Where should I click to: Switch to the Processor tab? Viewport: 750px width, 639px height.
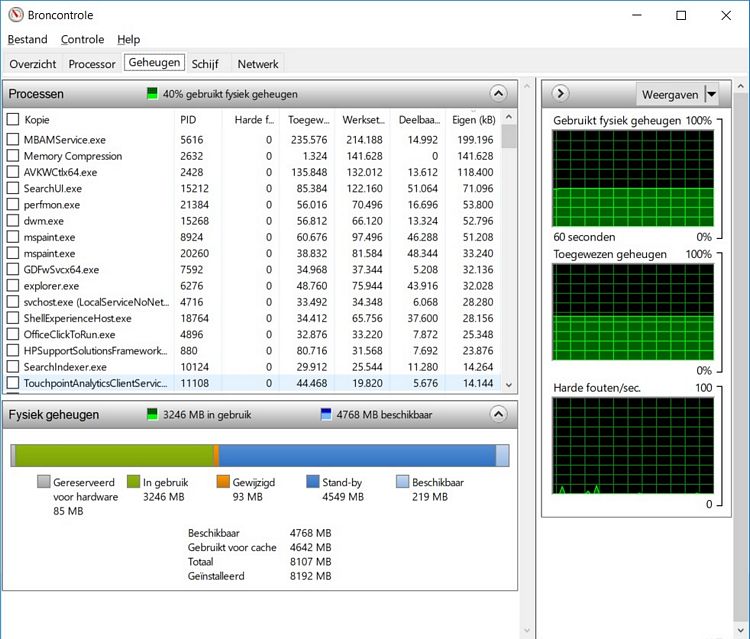(92, 64)
